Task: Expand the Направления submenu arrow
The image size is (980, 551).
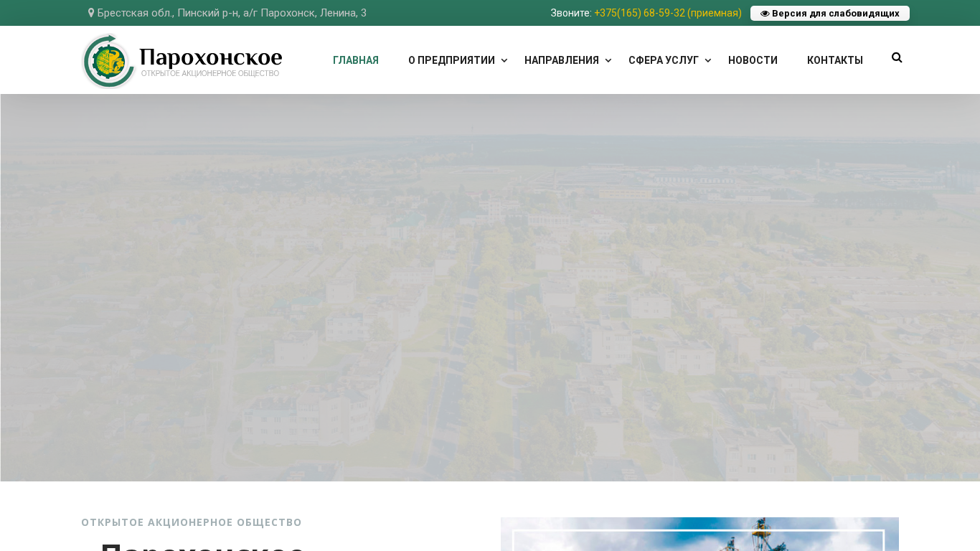Action: point(608,60)
